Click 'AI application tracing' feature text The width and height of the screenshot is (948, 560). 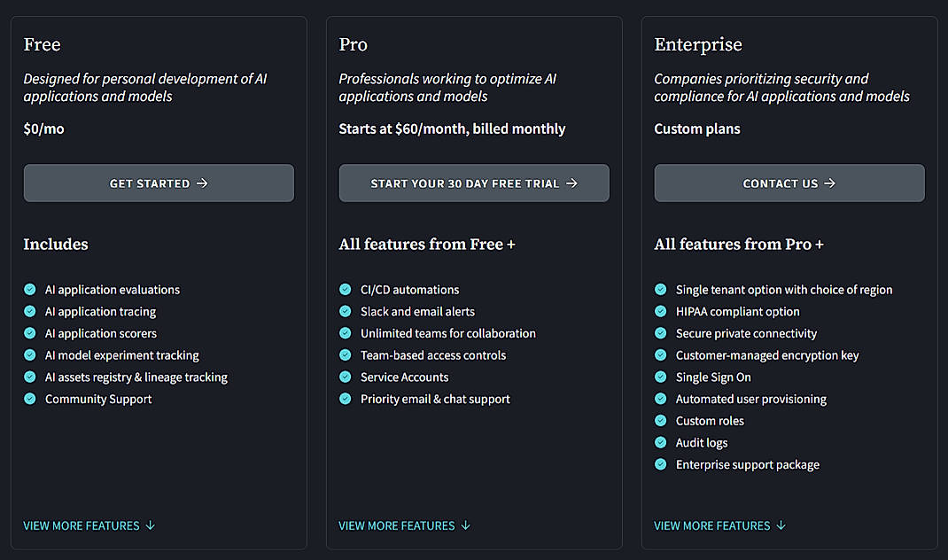tap(100, 311)
